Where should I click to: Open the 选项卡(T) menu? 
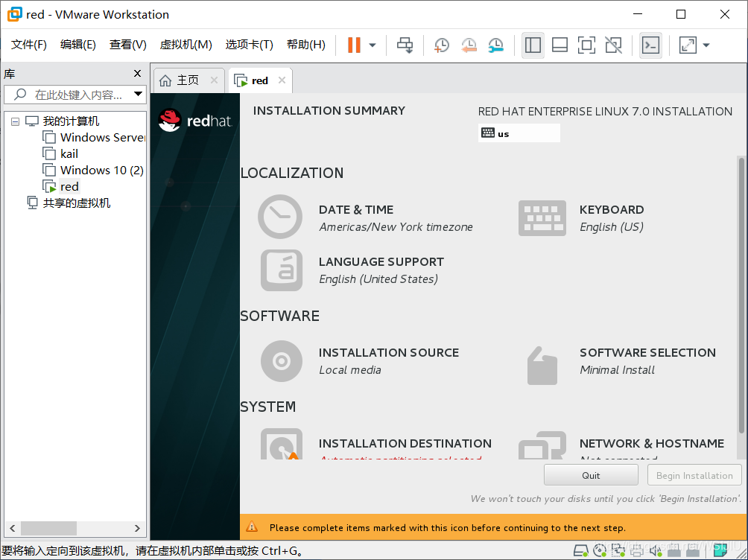(x=249, y=45)
